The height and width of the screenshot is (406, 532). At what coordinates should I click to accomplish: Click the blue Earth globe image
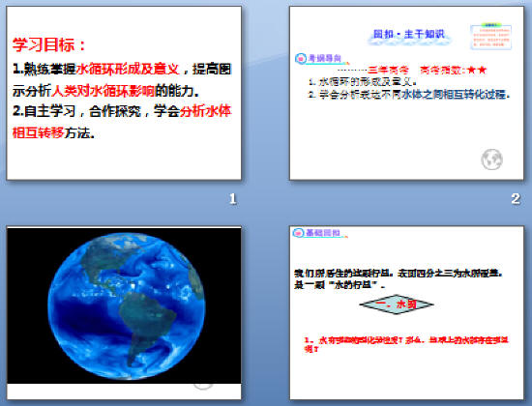(126, 305)
